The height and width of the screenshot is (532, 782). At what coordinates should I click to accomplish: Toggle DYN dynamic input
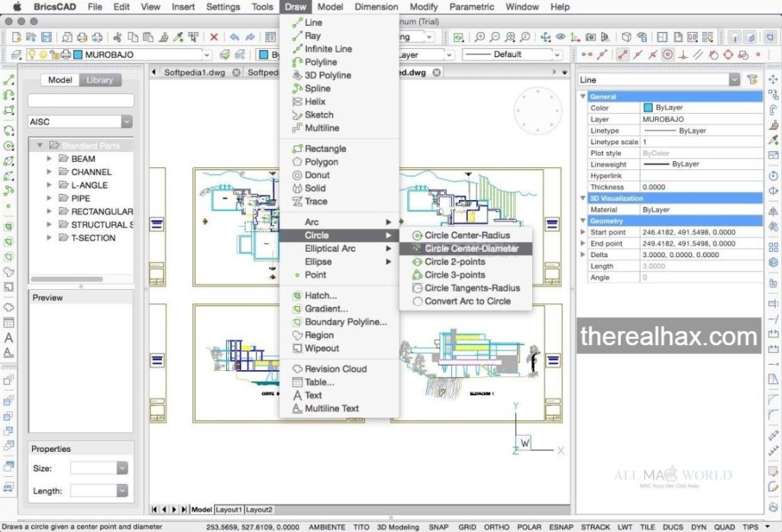click(x=699, y=527)
